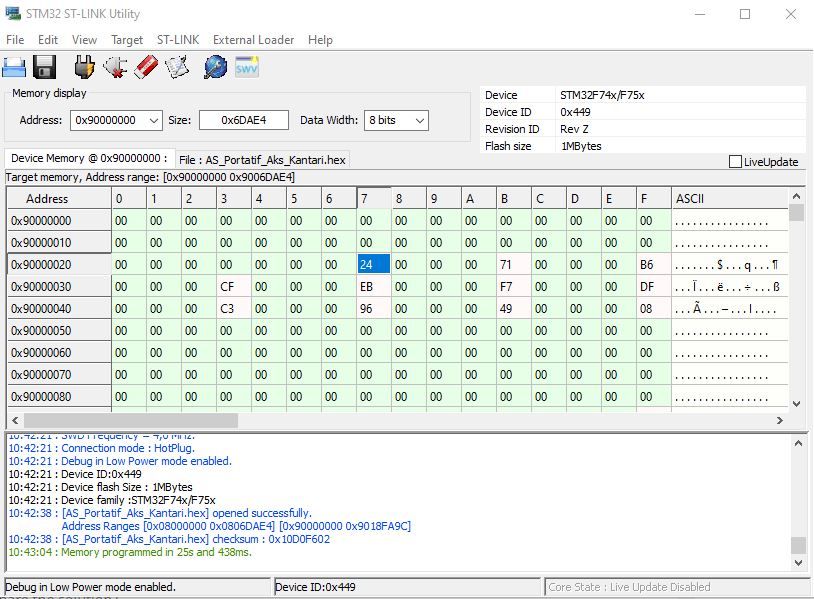Click row address 0x90000050

pos(59,331)
